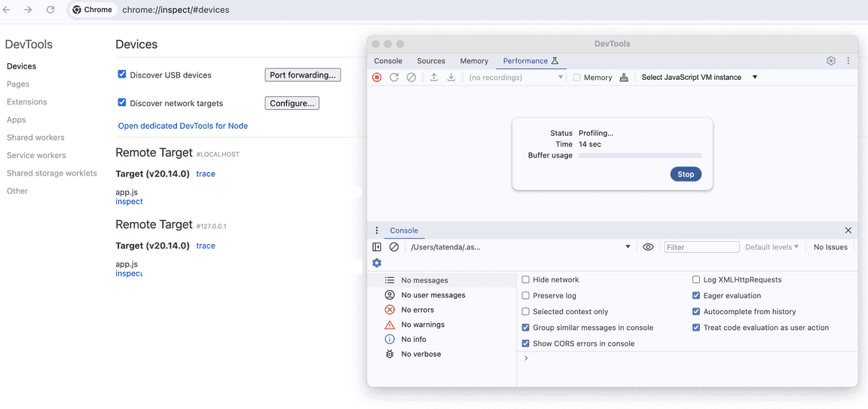Image resolution: width=868 pixels, height=409 pixels.
Task: Click the load profile upload icon
Action: (434, 78)
